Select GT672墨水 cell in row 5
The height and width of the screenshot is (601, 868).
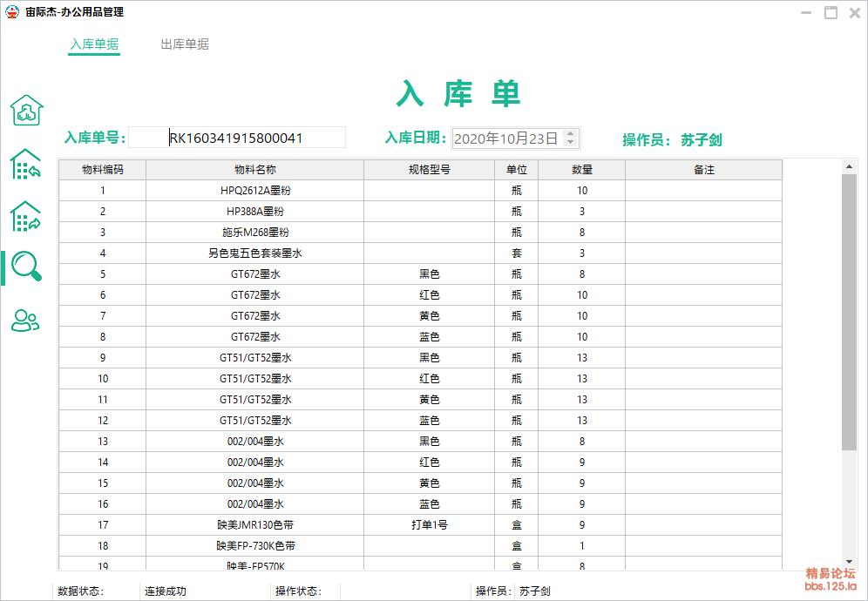(255, 274)
